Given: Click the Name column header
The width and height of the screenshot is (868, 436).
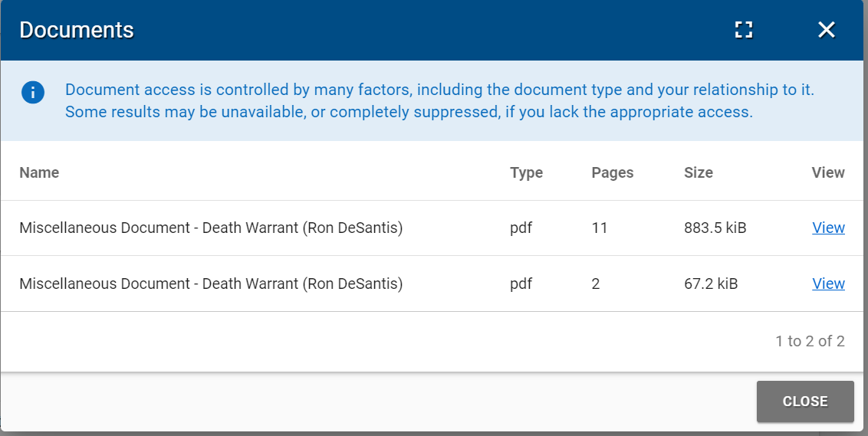Looking at the screenshot, I should point(39,172).
